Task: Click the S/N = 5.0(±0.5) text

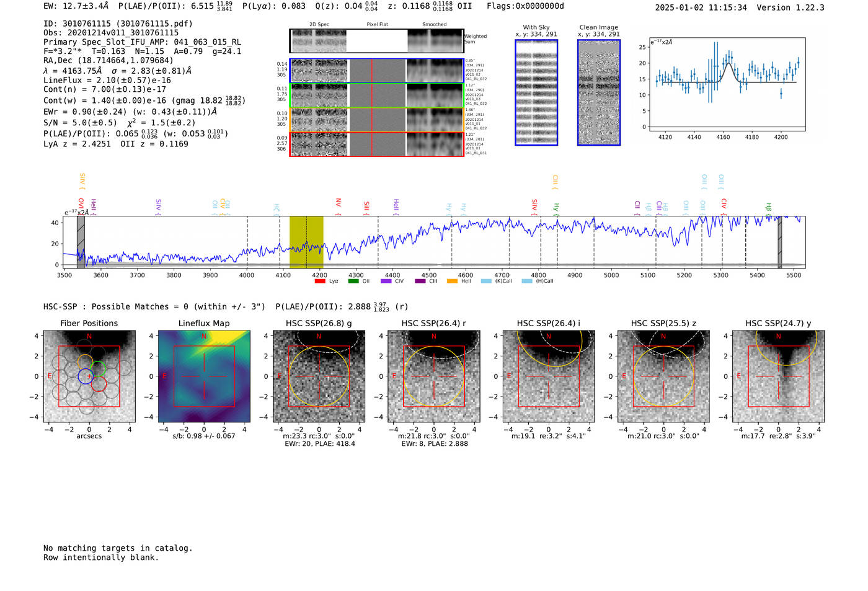Action: pos(80,123)
